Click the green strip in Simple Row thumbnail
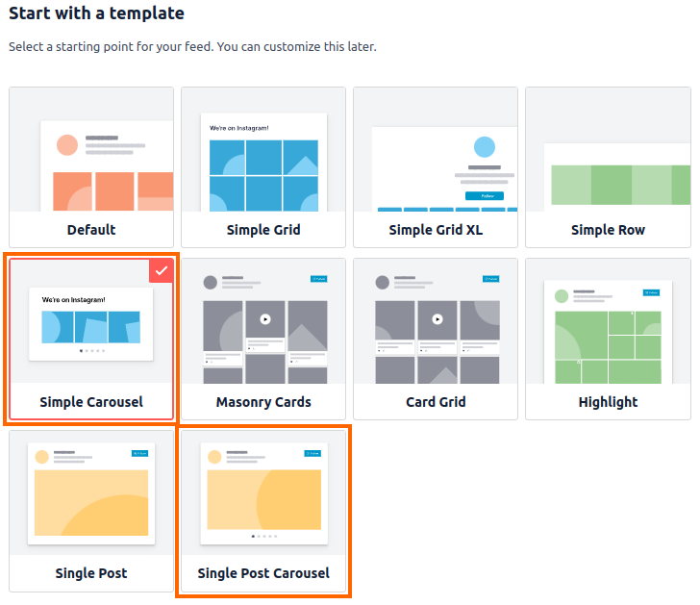 point(608,185)
